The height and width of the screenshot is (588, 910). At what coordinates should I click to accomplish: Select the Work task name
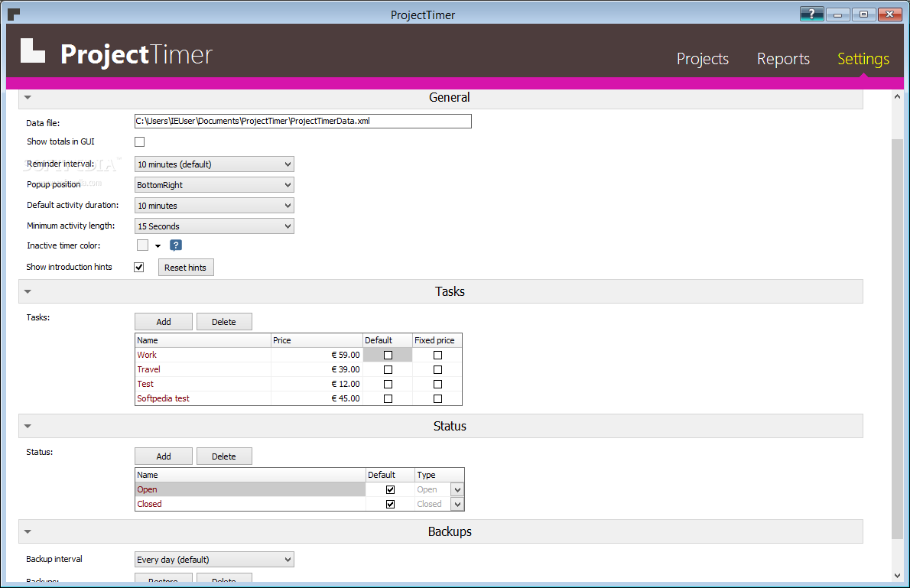tap(147, 355)
